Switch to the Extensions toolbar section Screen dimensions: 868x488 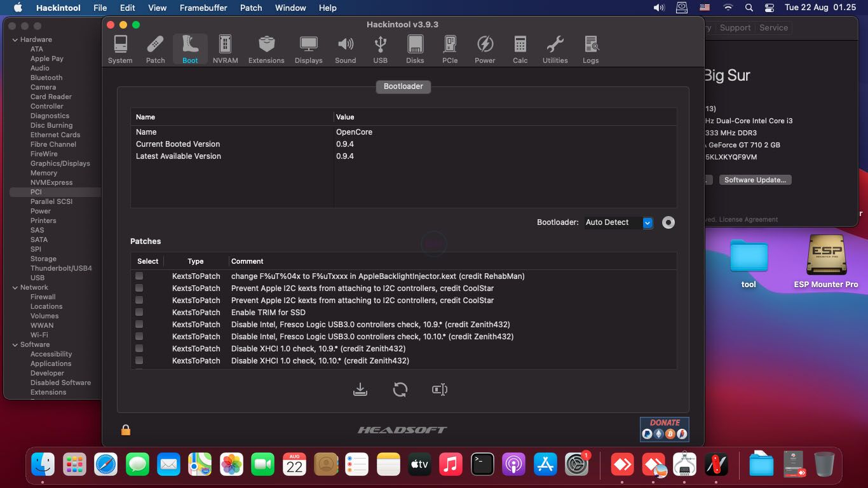pyautogui.click(x=266, y=50)
